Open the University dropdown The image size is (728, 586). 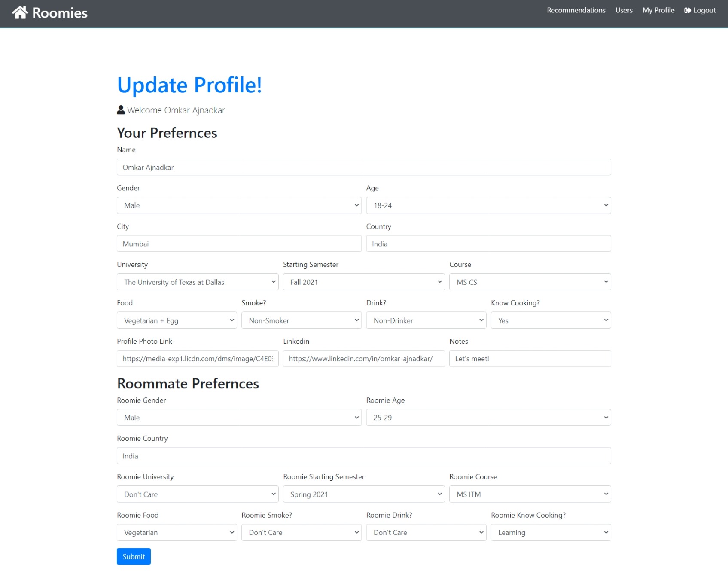(x=198, y=282)
